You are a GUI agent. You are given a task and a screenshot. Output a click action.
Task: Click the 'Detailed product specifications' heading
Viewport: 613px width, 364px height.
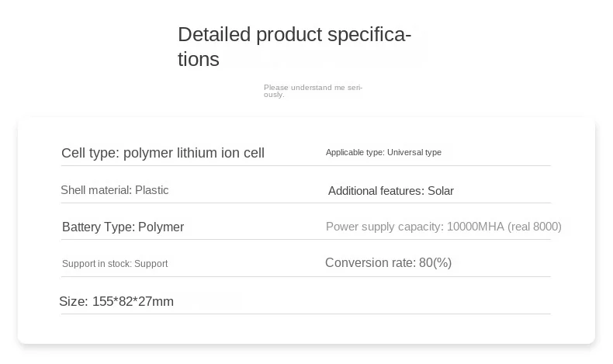pyautogui.click(x=294, y=35)
